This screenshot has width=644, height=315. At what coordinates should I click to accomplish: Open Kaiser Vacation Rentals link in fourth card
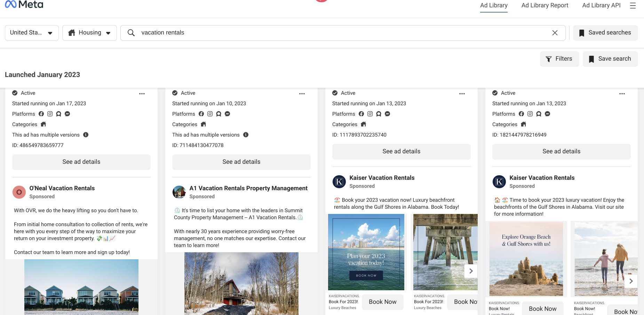(542, 178)
